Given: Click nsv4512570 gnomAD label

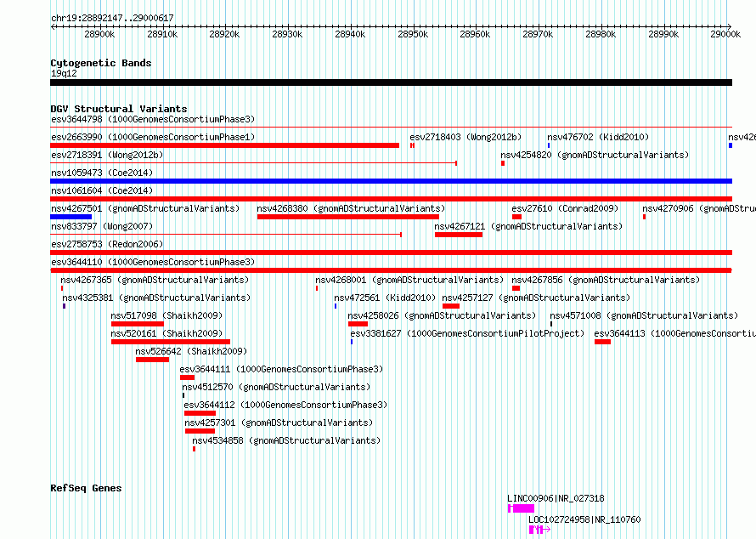Looking at the screenshot, I should (276, 387).
